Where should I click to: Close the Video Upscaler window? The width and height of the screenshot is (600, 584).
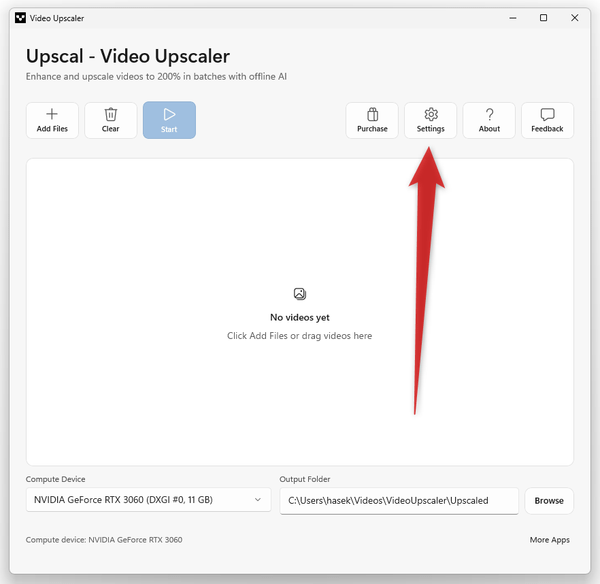click(574, 18)
